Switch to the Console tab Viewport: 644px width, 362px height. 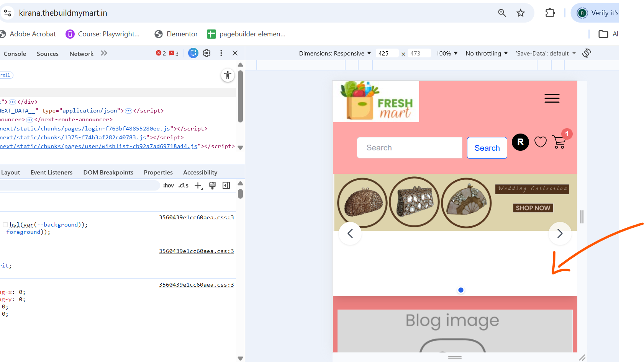[x=15, y=54]
